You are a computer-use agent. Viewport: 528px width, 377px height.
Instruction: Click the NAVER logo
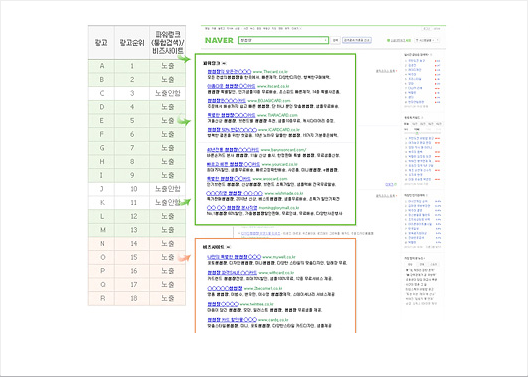(219, 40)
